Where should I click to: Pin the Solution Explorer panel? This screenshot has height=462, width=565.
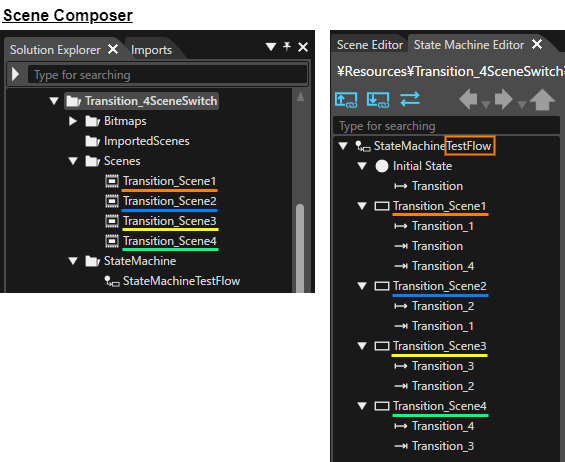coord(287,46)
